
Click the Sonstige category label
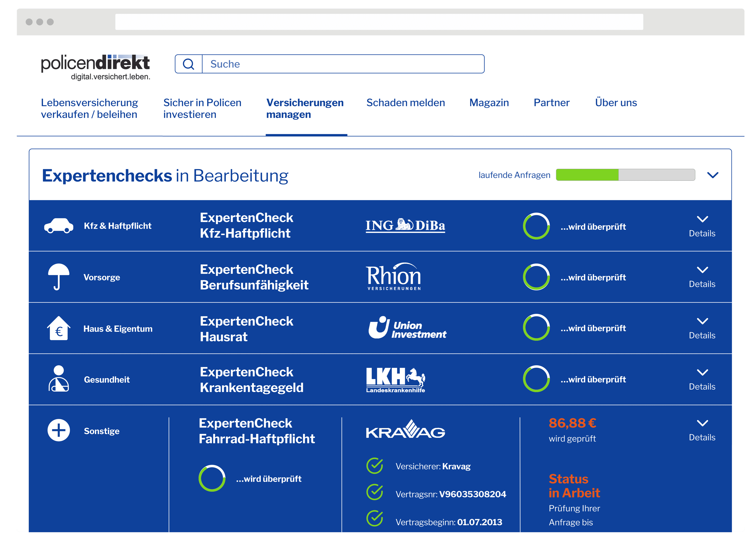102,431
